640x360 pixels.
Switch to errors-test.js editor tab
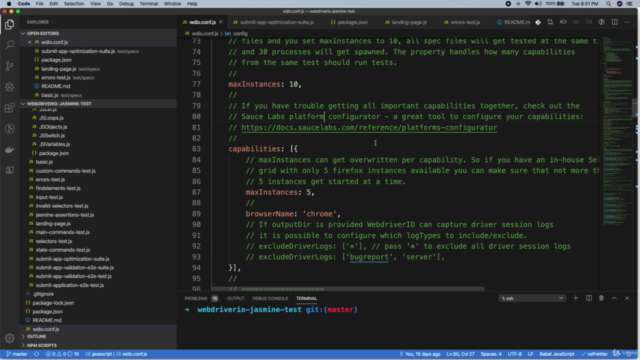[x=465, y=22]
